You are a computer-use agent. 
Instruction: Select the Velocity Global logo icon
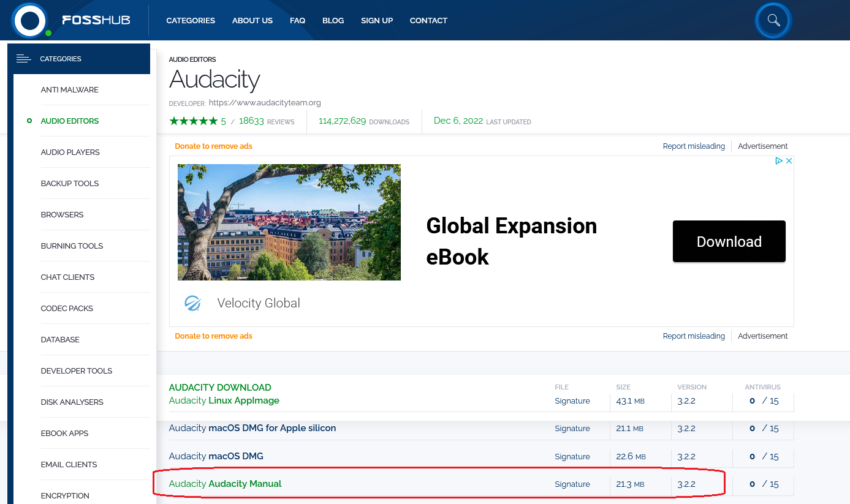[x=192, y=303]
